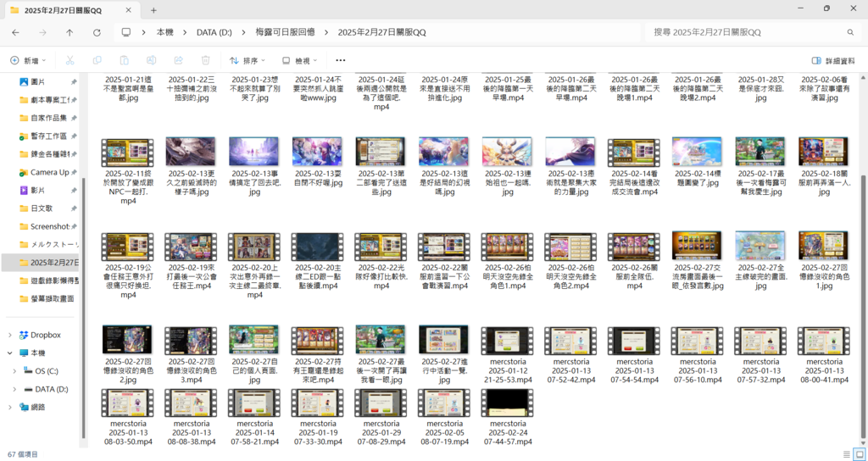868x461 pixels.
Task: Expand the Dropbox tree node
Action: (10, 335)
